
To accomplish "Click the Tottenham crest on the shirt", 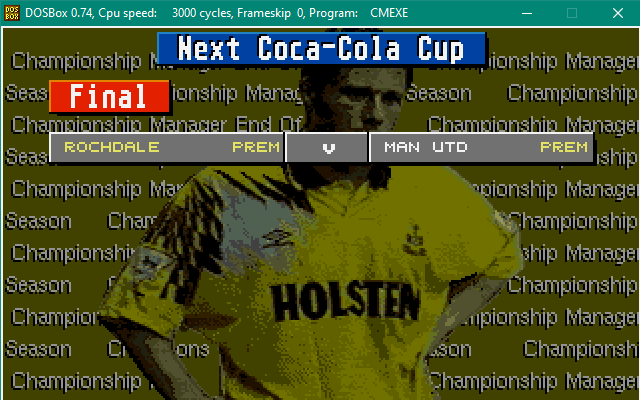I will (x=414, y=241).
